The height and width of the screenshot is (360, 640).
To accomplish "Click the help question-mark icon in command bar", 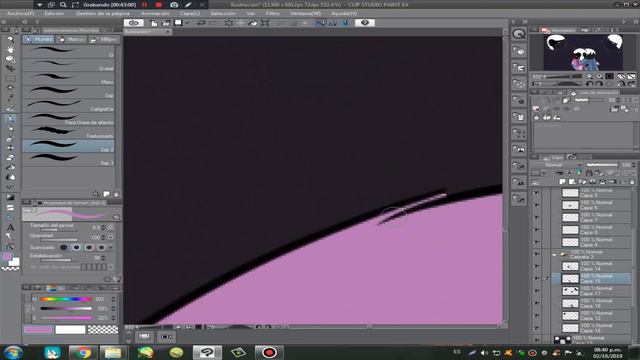I will [364, 23].
